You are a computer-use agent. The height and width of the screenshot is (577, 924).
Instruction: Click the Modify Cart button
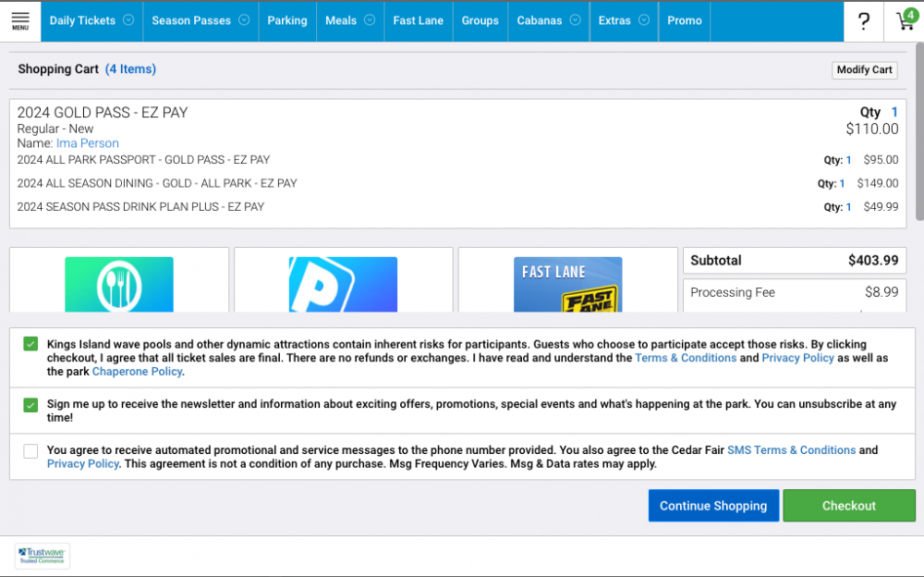(864, 70)
